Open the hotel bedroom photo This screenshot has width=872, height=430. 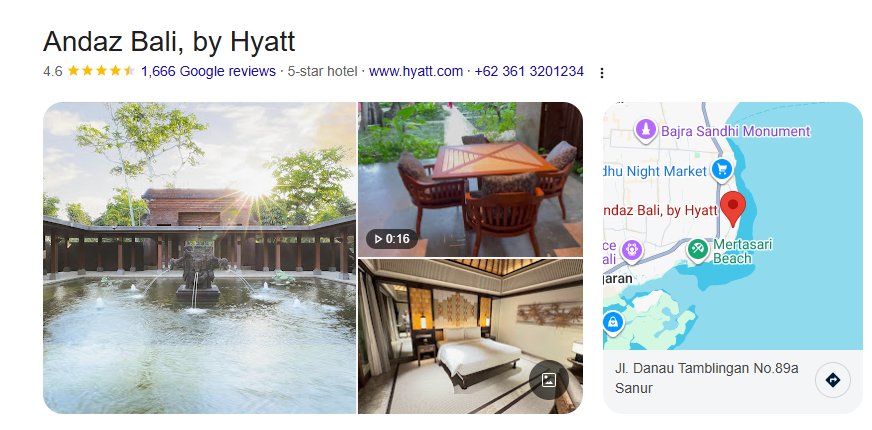[x=470, y=336]
